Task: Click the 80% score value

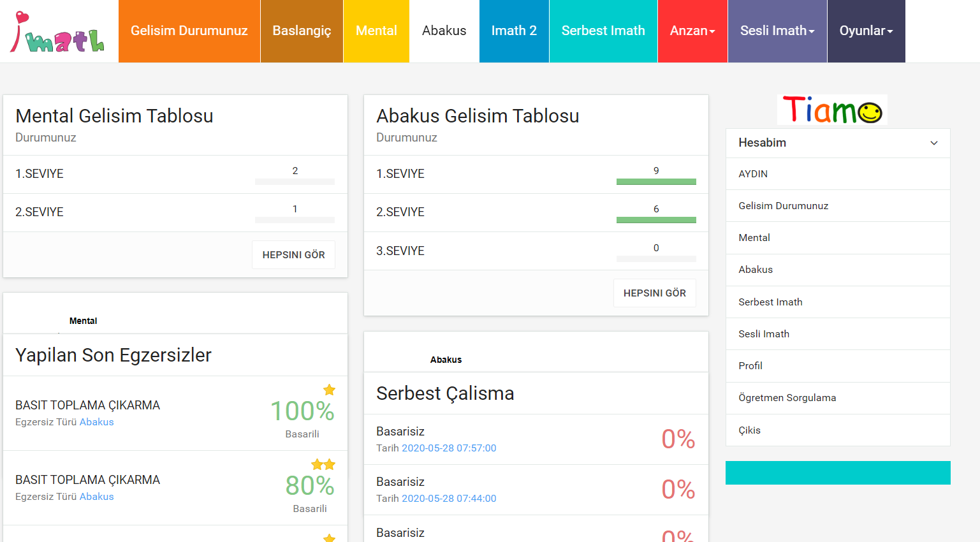Action: [x=310, y=486]
